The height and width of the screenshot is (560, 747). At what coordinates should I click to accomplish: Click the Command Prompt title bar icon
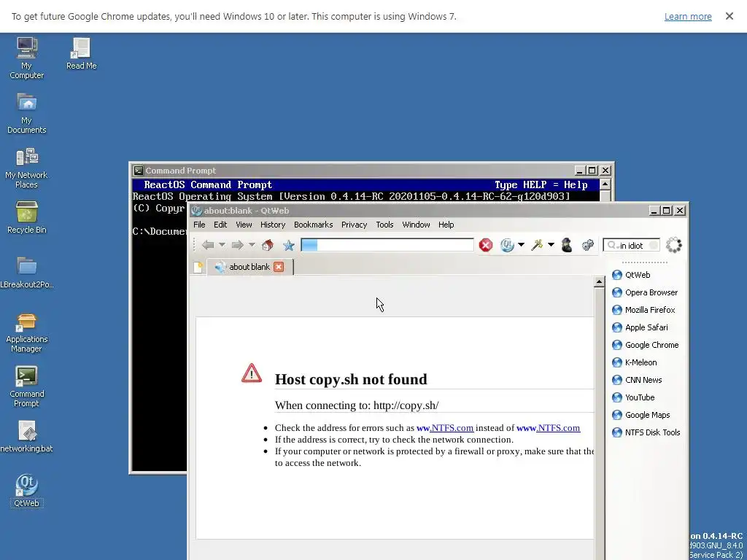coord(138,171)
